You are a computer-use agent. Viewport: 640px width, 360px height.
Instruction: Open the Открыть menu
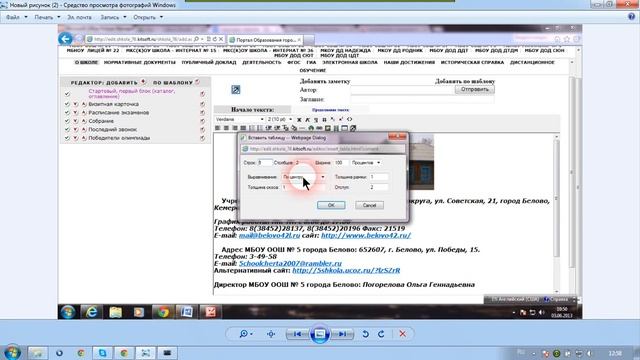click(148, 17)
